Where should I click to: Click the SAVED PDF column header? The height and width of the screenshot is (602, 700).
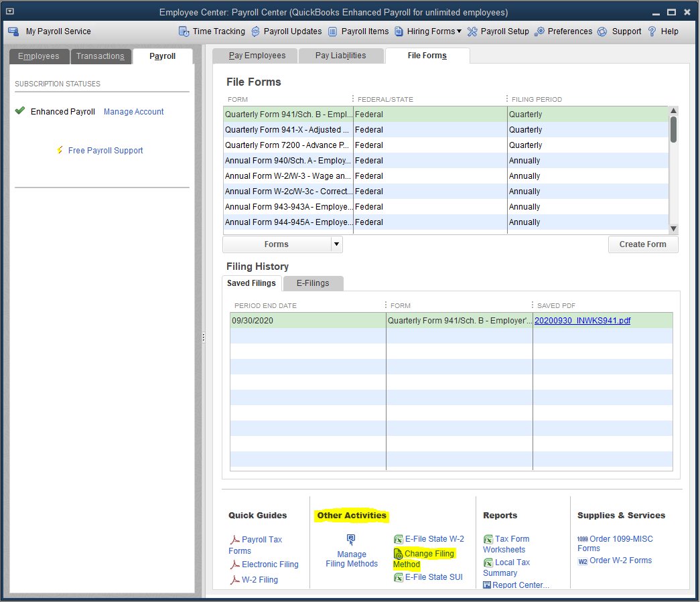556,305
